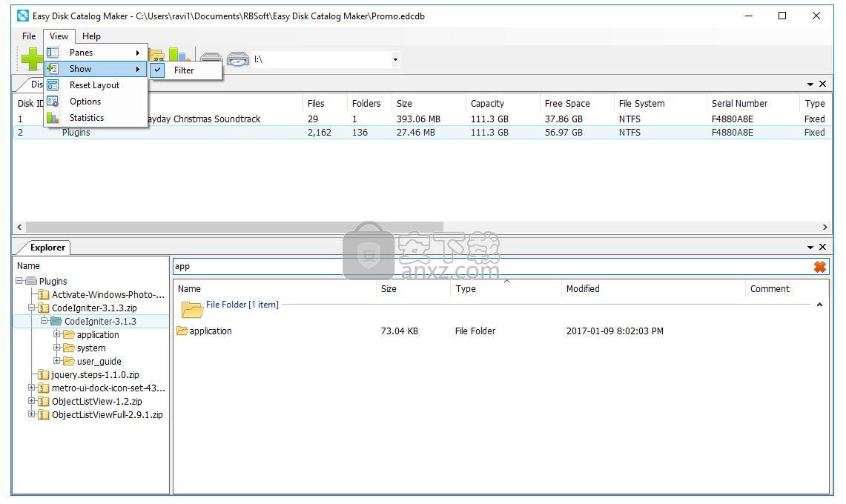Open the Help menu
846x504 pixels.
point(91,36)
